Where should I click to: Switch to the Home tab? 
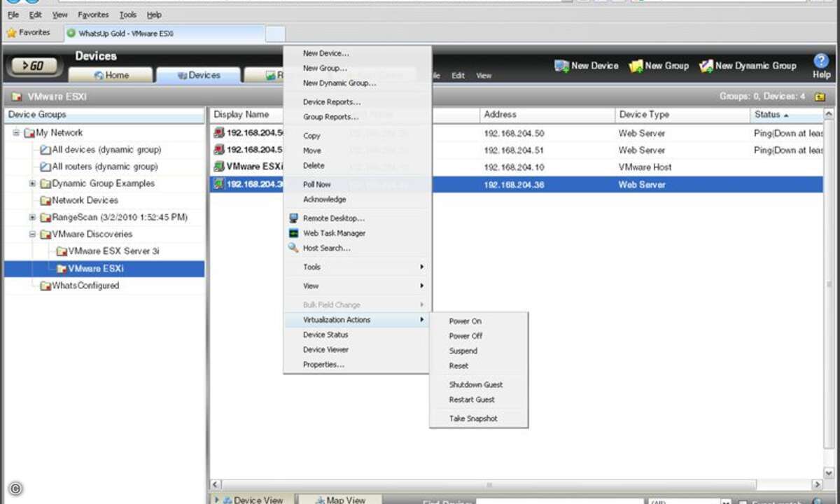111,76
